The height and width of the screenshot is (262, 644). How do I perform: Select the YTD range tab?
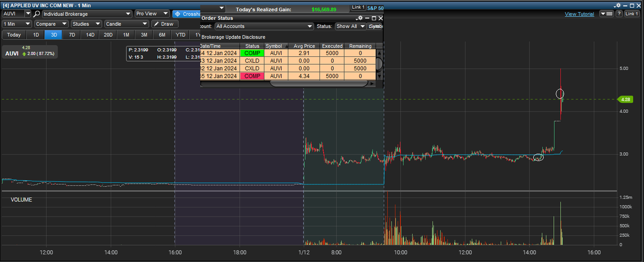coord(180,34)
